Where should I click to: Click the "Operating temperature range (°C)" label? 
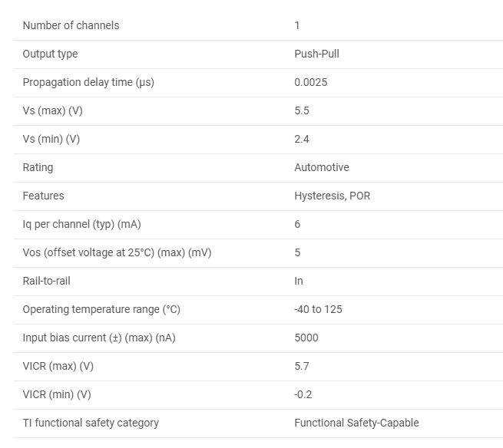101,309
